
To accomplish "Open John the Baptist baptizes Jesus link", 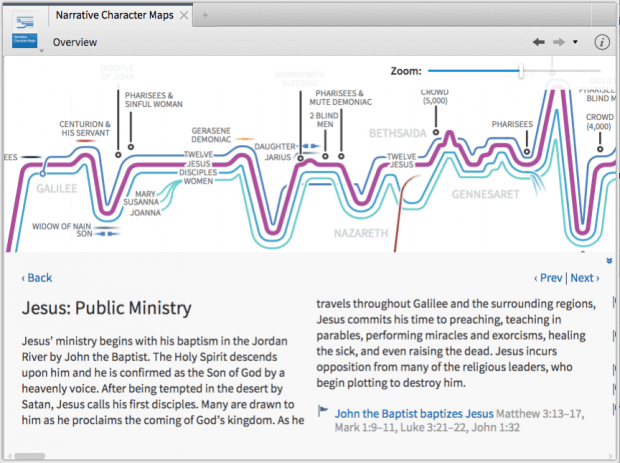I will [414, 412].
